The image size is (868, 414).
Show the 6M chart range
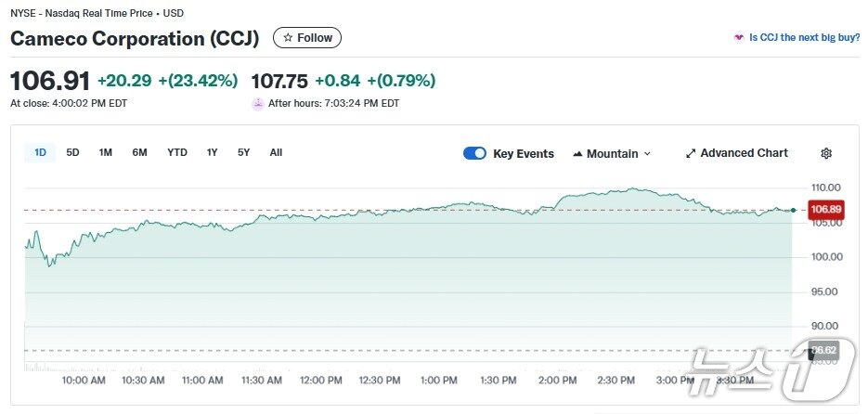(139, 152)
